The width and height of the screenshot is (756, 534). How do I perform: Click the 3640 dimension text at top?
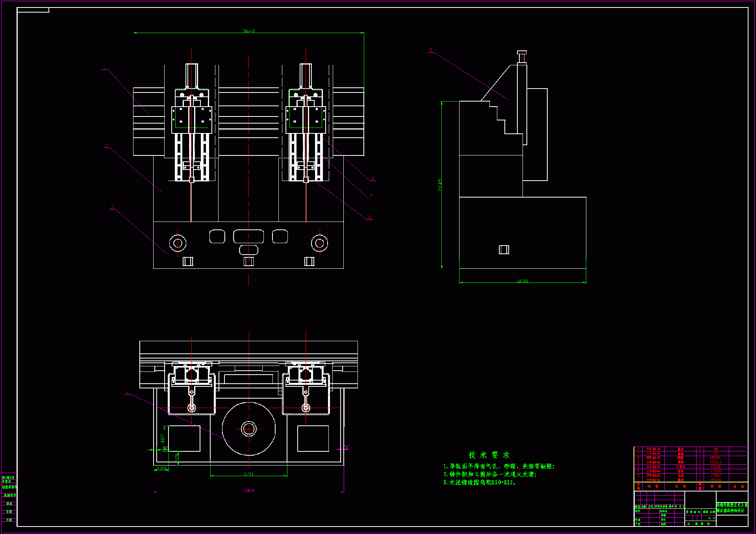coord(249,31)
